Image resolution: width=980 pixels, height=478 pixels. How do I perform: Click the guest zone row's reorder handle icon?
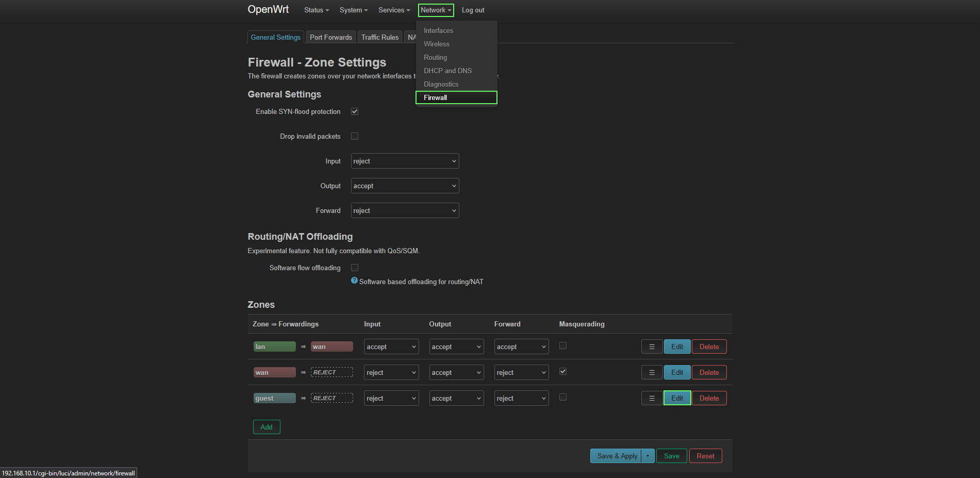point(652,398)
